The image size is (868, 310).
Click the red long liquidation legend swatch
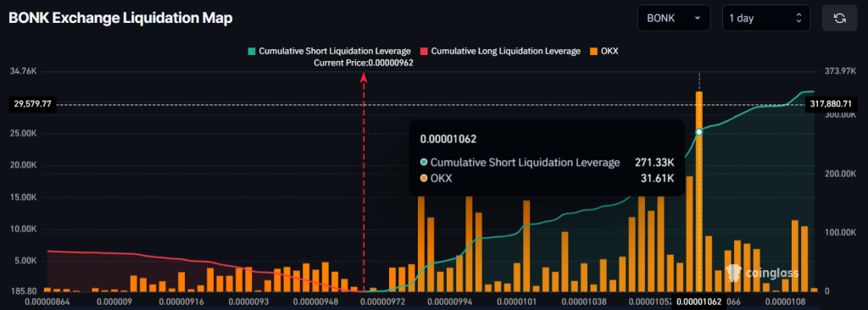425,51
